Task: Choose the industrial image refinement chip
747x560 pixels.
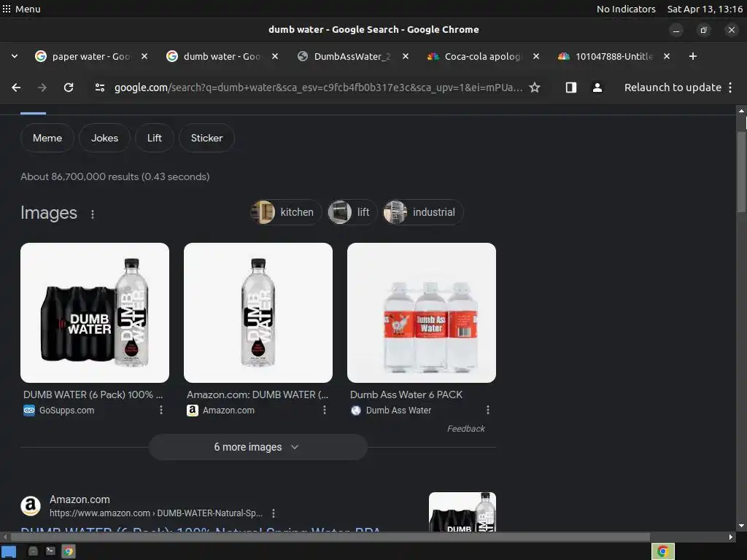Action: (x=423, y=212)
